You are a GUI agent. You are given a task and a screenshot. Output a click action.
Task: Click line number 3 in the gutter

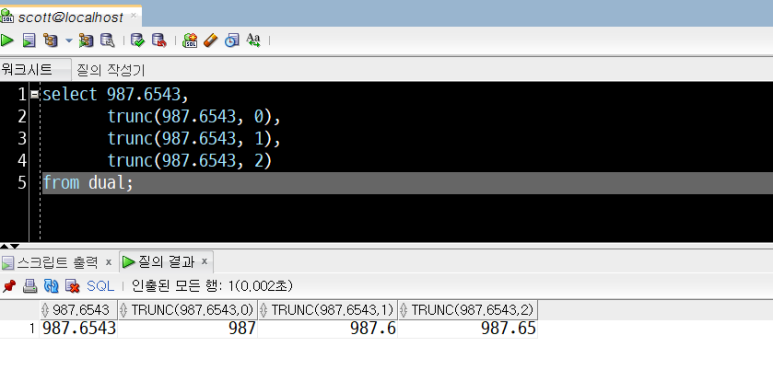[21, 138]
